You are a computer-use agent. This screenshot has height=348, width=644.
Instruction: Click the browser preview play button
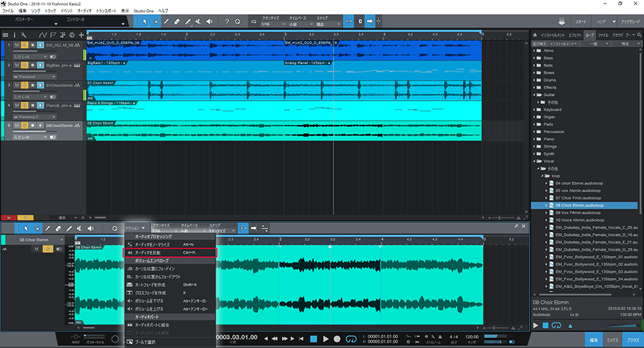coord(536,326)
